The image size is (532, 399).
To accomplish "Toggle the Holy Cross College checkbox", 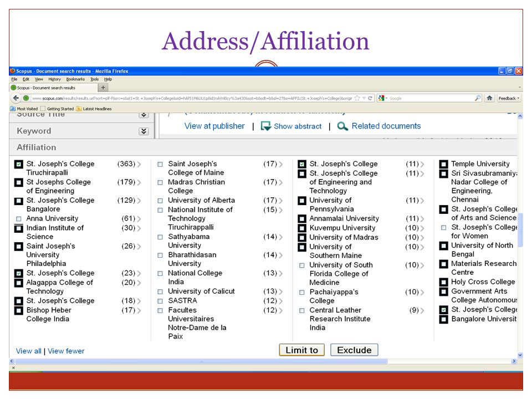I will (443, 282).
